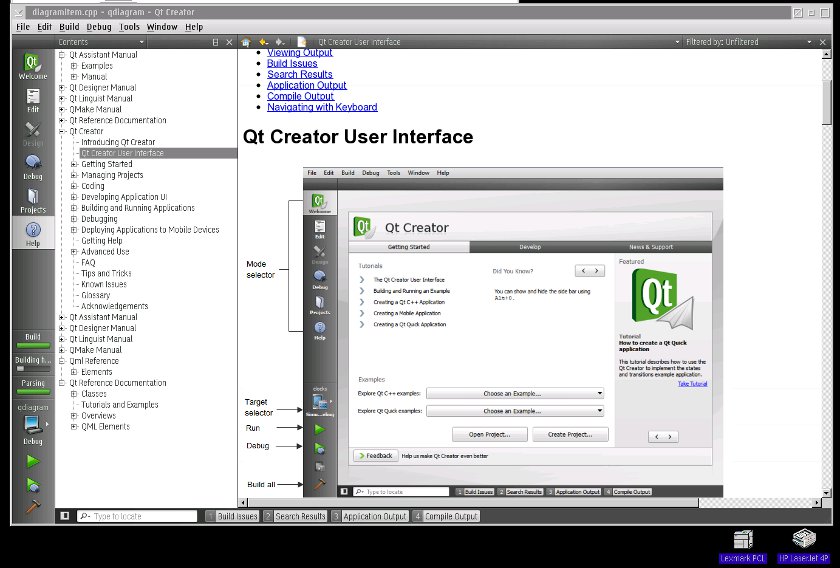Open the Filtered by: Unfiltered dropdown
This screenshot has width=840, height=568.
748,42
